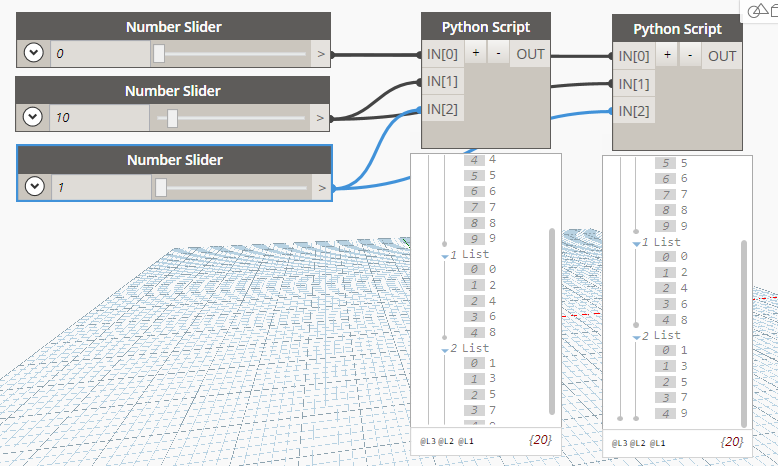The height and width of the screenshot is (466, 778).
Task: Select first Python Script node title
Action: (x=486, y=27)
